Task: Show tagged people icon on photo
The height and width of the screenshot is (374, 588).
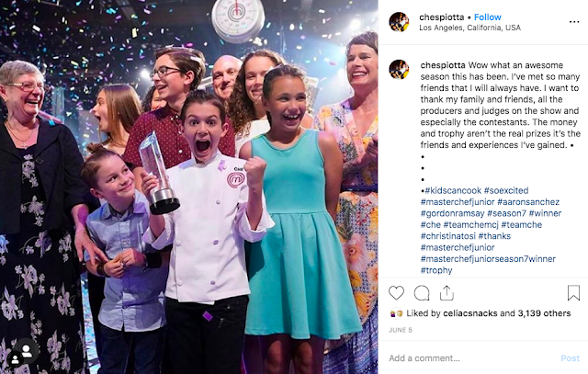Action: pos(27,351)
